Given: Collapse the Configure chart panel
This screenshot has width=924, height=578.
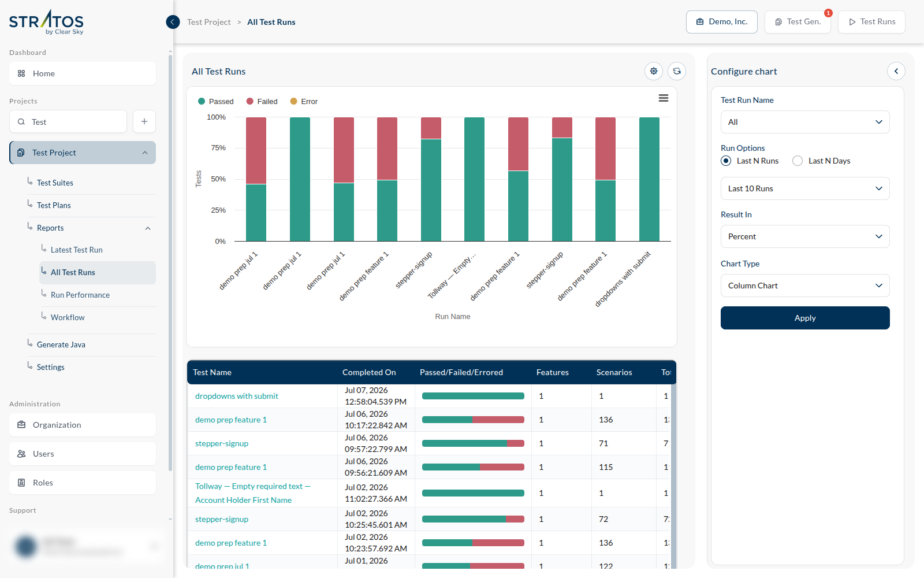Looking at the screenshot, I should [x=896, y=71].
